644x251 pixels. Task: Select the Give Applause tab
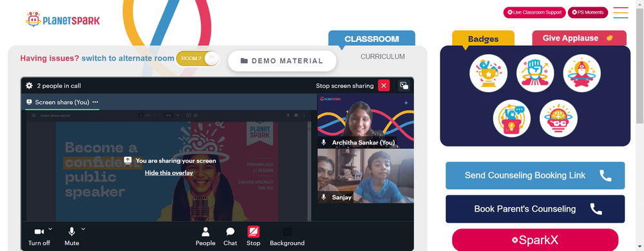[x=579, y=38]
